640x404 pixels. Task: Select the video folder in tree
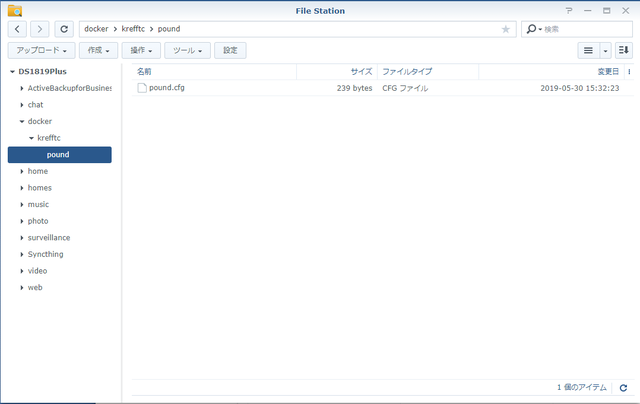(38, 271)
